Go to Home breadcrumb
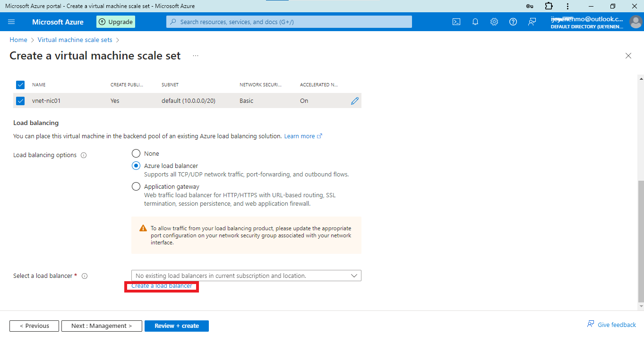Image resolution: width=644 pixels, height=343 pixels. pos(18,40)
